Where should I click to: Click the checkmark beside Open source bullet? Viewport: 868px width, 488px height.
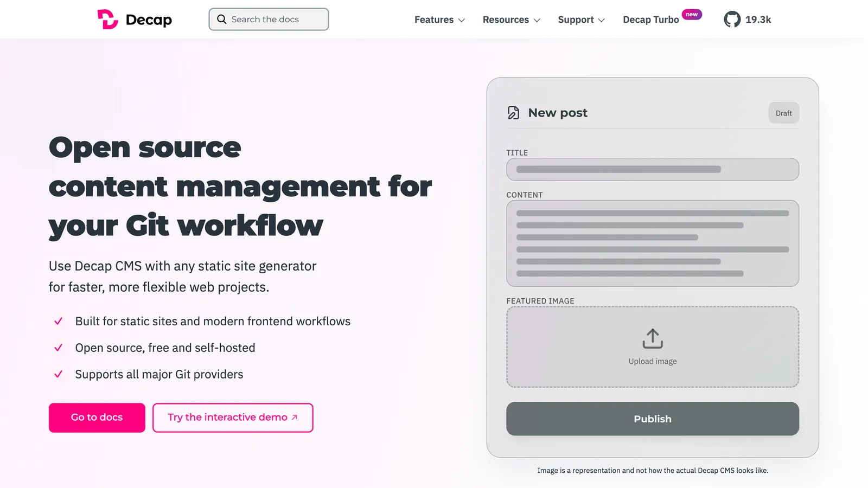[x=59, y=348]
